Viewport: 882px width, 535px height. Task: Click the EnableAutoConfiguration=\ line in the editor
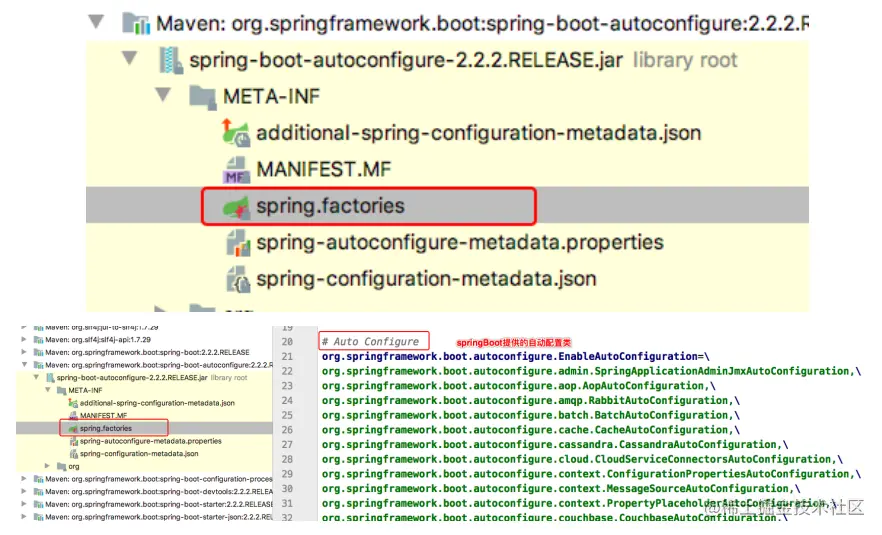point(515,357)
